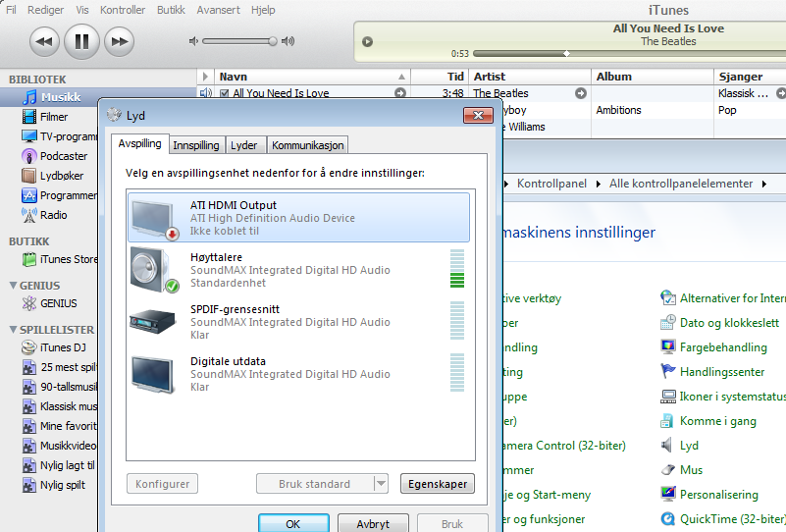Click the song progress bar

629,53
